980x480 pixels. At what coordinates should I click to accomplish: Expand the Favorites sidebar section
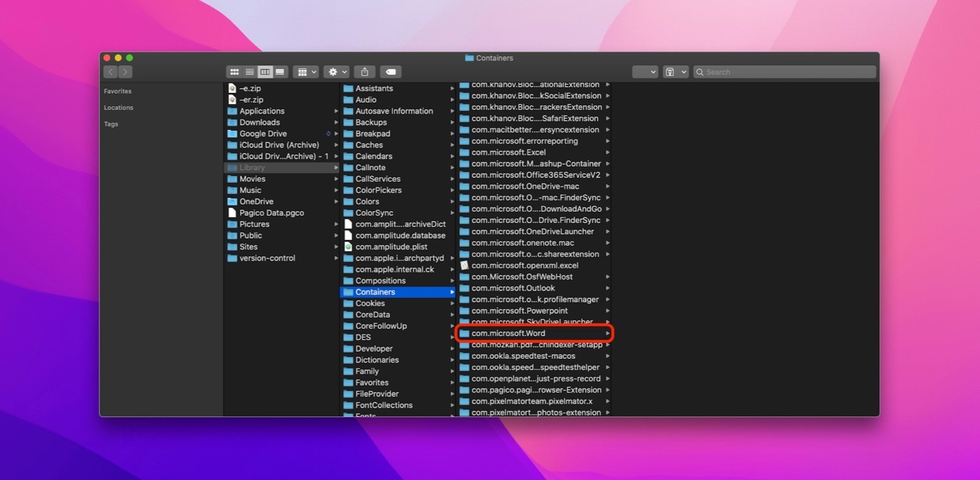pos(117,91)
